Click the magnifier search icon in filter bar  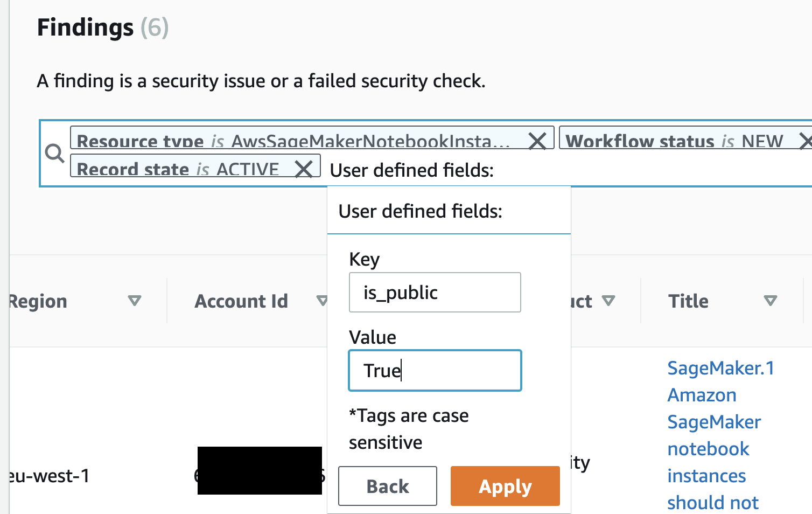point(54,154)
